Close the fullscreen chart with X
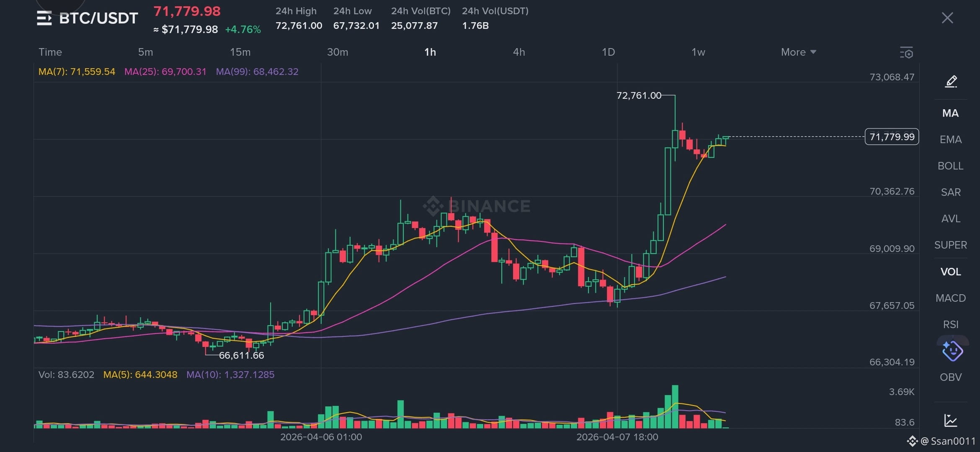Image resolution: width=980 pixels, height=452 pixels. point(947,18)
